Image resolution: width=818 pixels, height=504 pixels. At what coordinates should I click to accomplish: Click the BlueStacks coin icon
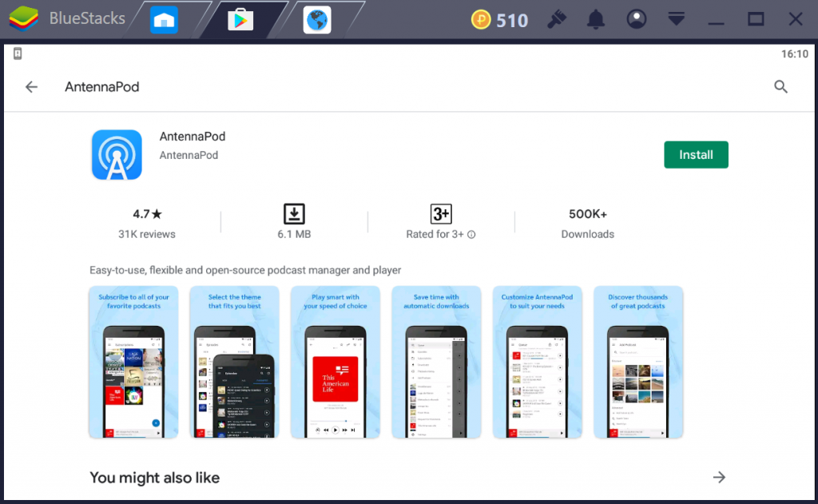coord(481,20)
